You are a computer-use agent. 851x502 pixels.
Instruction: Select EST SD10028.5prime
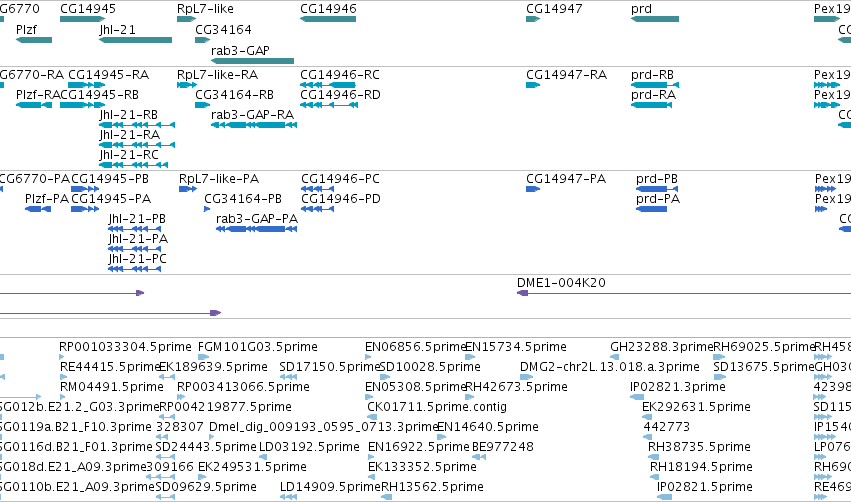click(430, 367)
